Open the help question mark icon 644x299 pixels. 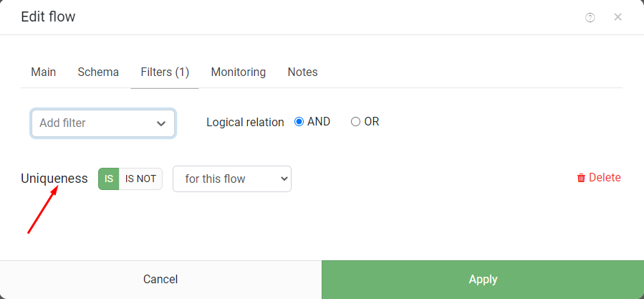590,17
